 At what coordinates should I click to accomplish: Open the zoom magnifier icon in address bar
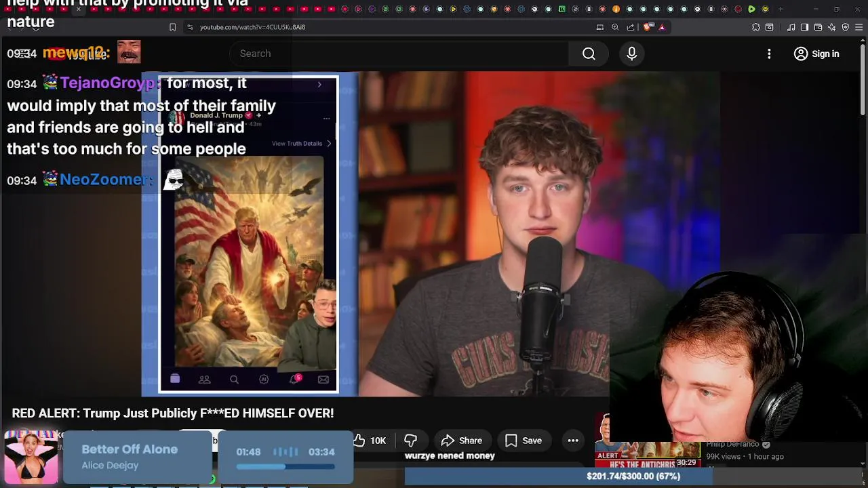tap(615, 27)
